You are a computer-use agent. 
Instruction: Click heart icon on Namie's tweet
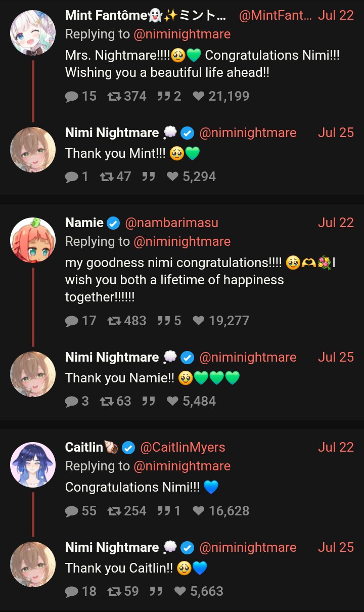(199, 321)
